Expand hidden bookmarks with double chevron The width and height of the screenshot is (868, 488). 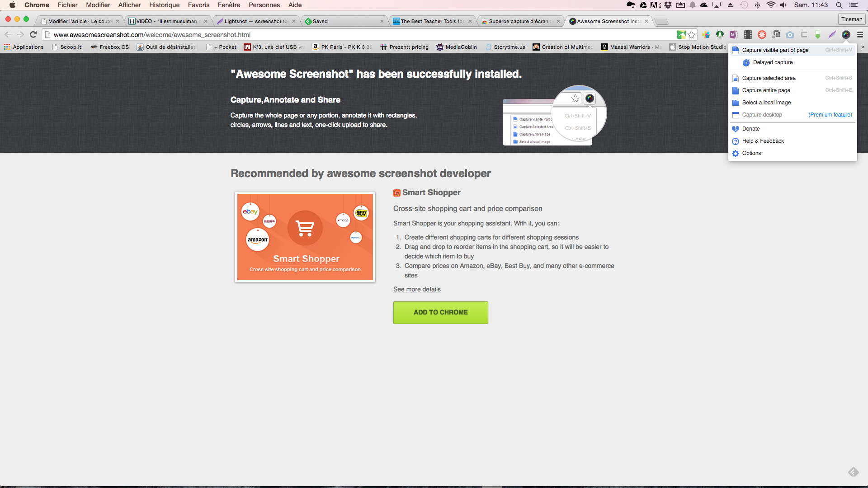863,47
